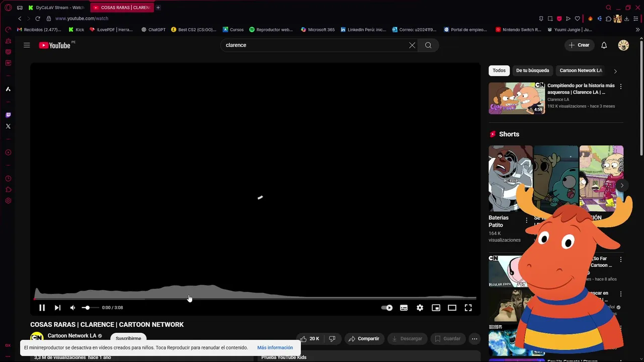Skip to the next video
The image size is (644, 362).
57,308
